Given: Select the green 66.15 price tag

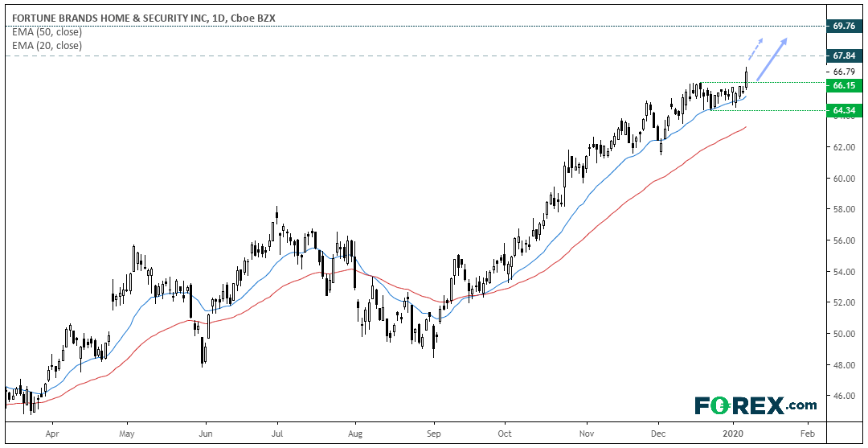Looking at the screenshot, I should pos(845,84).
